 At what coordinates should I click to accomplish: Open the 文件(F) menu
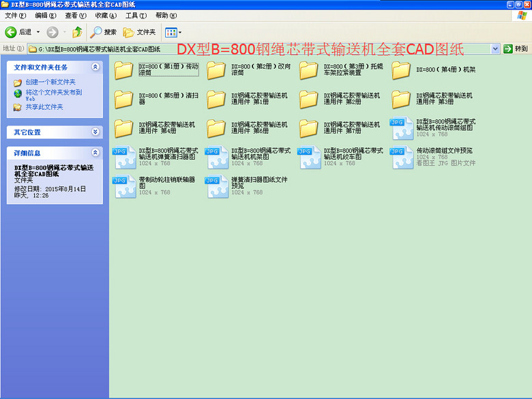click(x=16, y=15)
